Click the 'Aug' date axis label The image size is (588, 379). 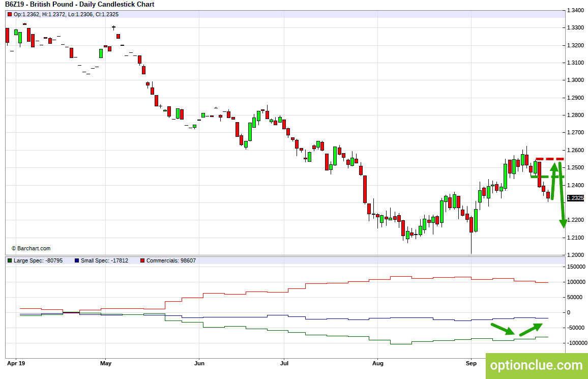[377, 363]
